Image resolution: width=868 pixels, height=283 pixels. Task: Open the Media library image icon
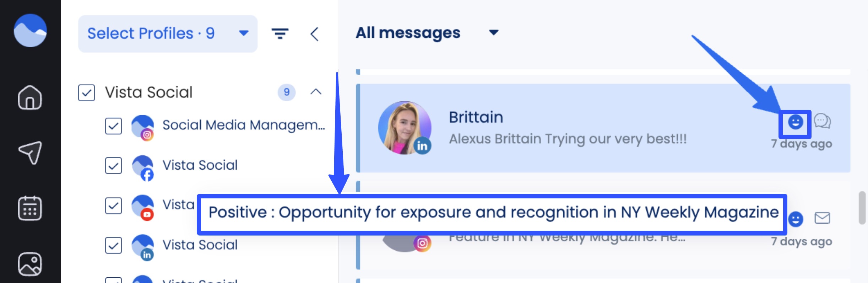coord(30,264)
